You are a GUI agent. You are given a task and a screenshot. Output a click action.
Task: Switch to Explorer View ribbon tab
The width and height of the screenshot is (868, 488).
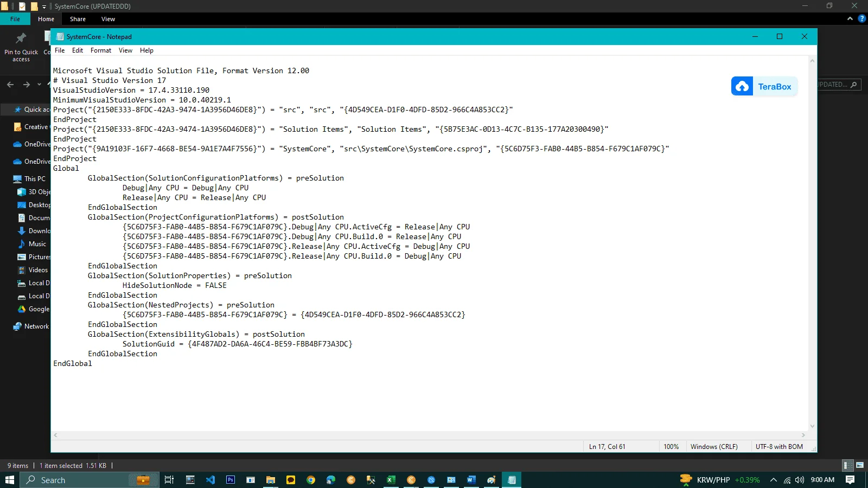tap(108, 19)
